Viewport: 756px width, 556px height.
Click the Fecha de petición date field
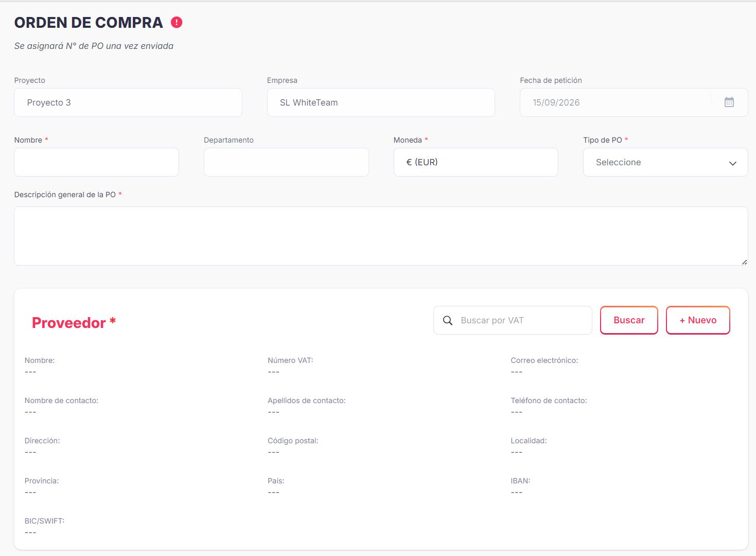634,102
